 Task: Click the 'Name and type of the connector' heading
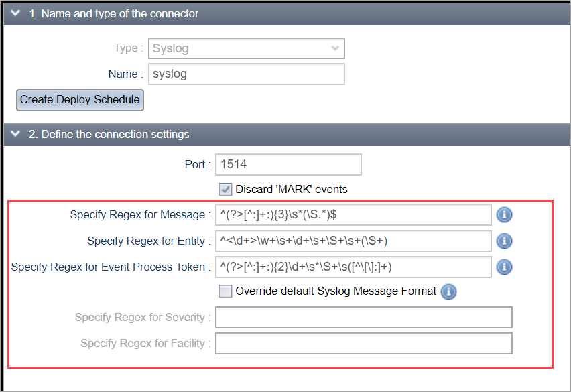tap(113, 13)
